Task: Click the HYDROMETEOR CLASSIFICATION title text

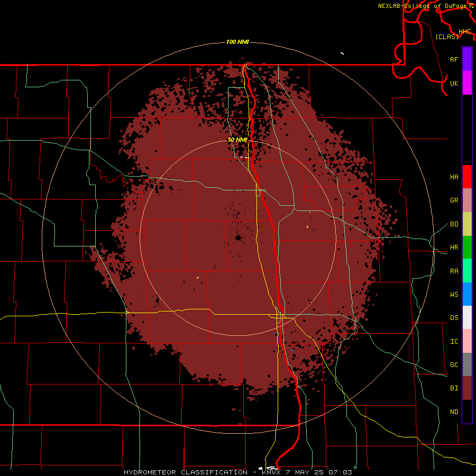Action: (x=186, y=472)
